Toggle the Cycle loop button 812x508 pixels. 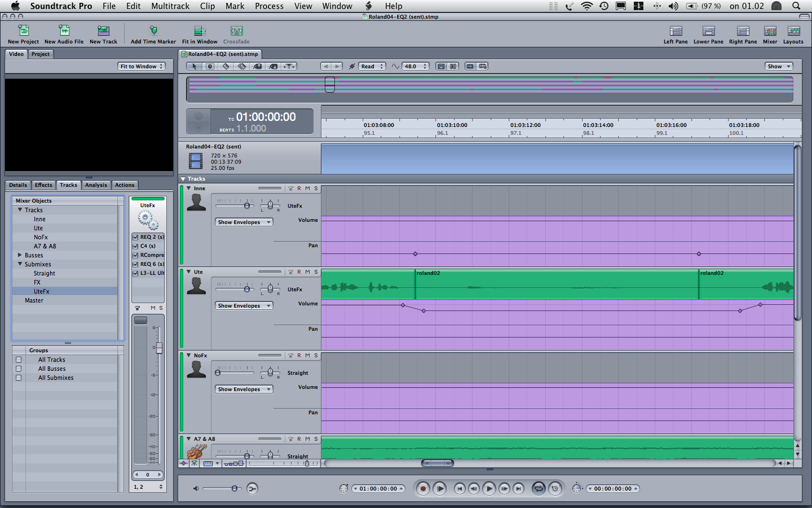(539, 489)
